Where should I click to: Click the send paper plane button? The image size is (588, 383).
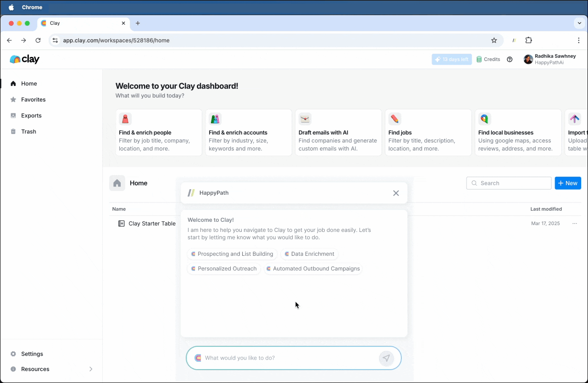tap(387, 358)
